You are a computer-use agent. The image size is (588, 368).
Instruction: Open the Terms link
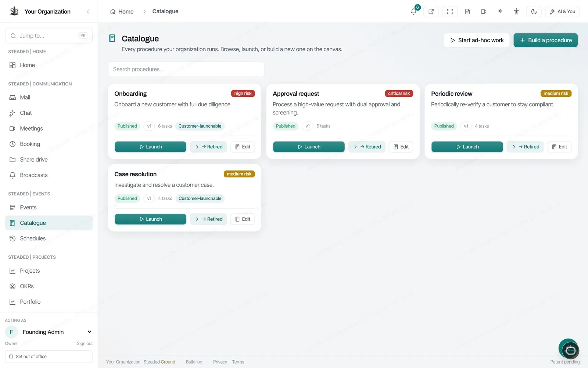coord(238,362)
